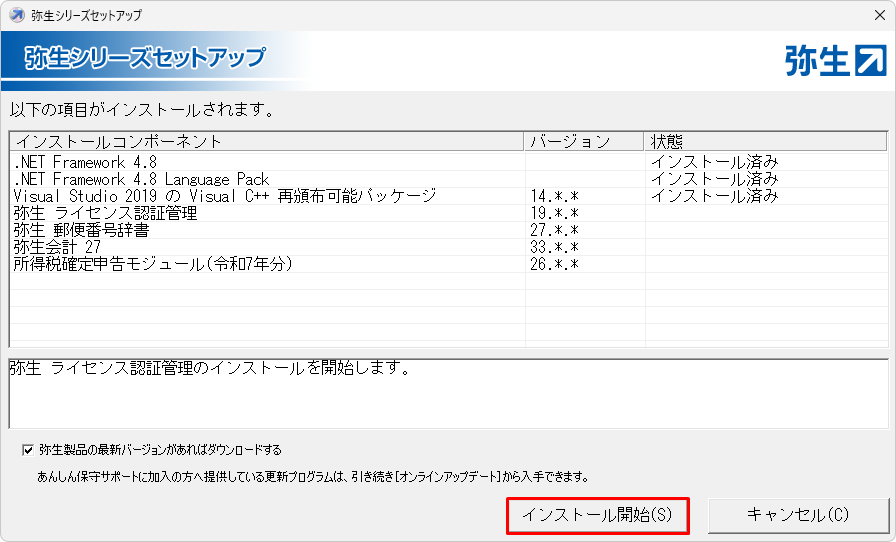Viewport: 896px width, 542px height.
Task: Click the 弥生シリーズセットアップ banner heading
Action: 145,58
